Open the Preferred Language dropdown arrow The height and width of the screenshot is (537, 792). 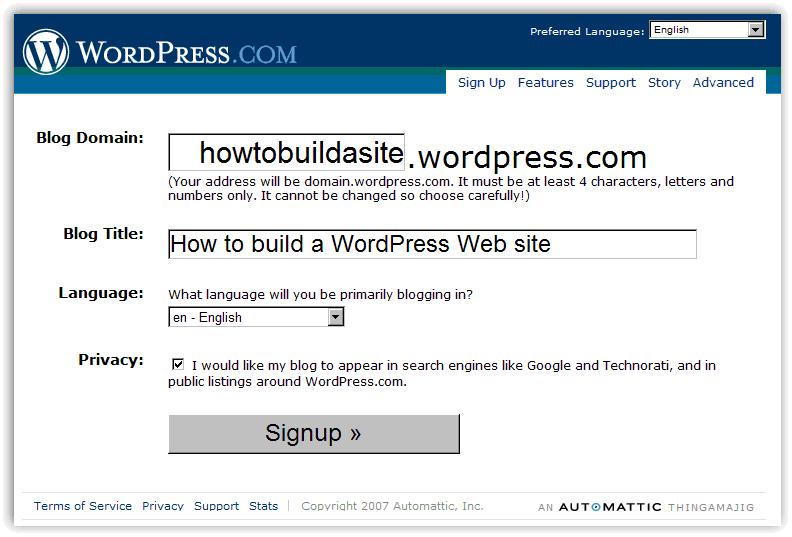pos(755,30)
